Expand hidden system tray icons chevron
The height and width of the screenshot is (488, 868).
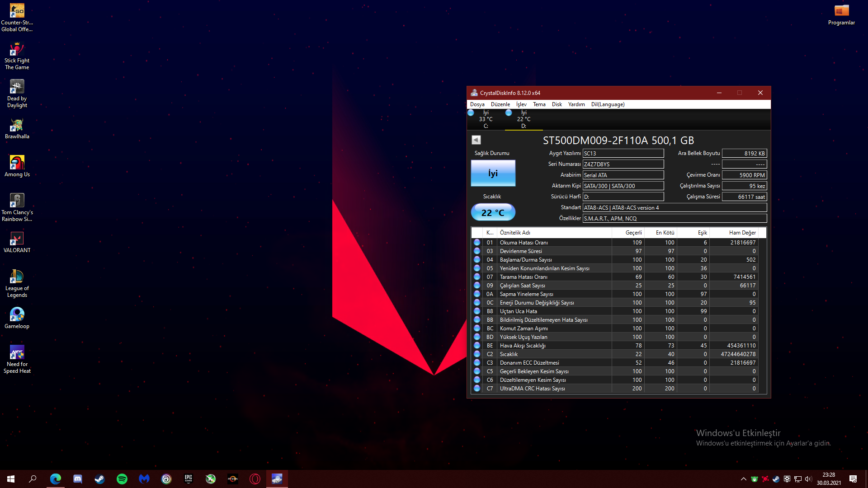pyautogui.click(x=743, y=479)
